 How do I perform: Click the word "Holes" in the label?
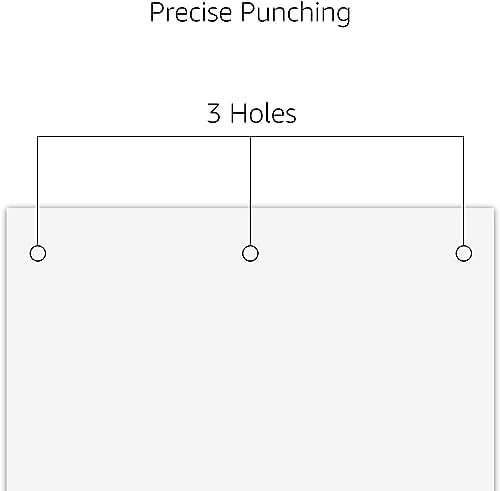263,113
